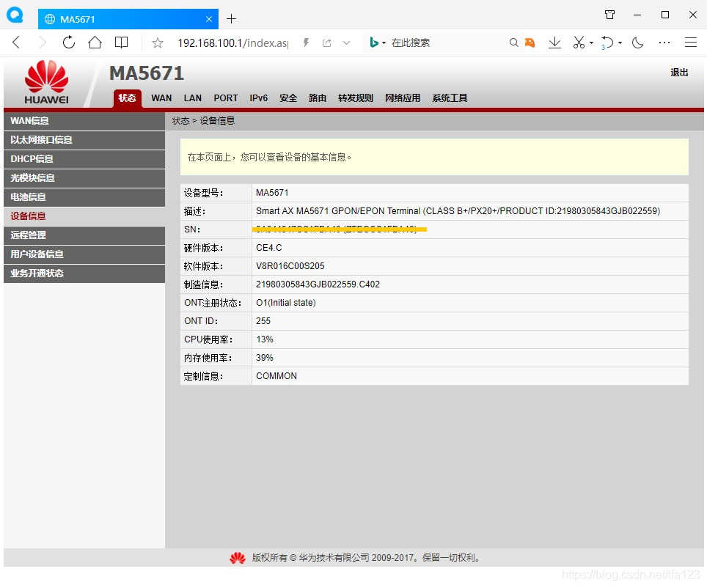Expand the screenshot tool dropdown arrow

coord(592,43)
